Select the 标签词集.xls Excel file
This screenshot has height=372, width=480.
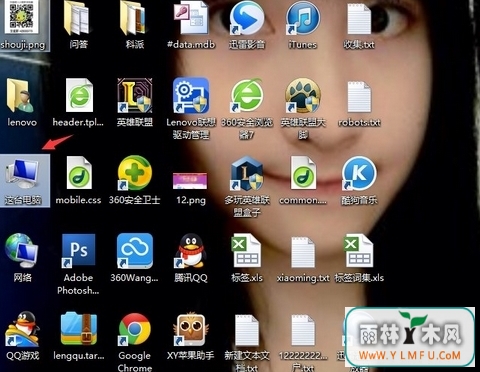click(x=358, y=251)
